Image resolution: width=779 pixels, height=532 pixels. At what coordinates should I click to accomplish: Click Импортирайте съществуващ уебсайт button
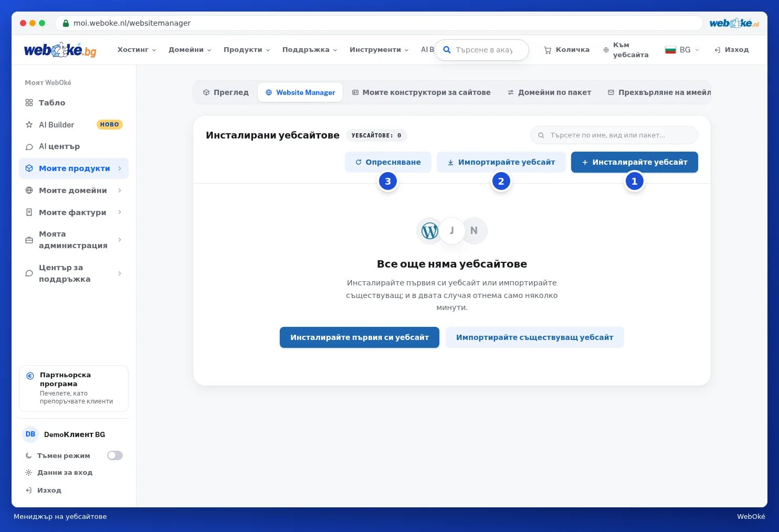point(535,337)
